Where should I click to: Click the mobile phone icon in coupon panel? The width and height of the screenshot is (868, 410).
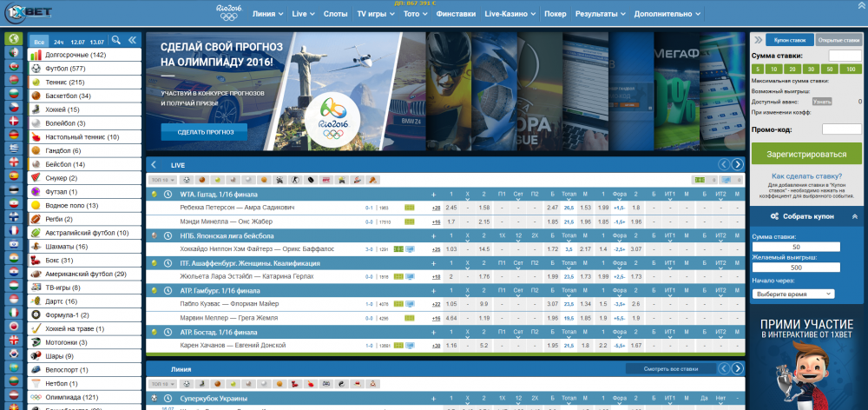point(757,39)
